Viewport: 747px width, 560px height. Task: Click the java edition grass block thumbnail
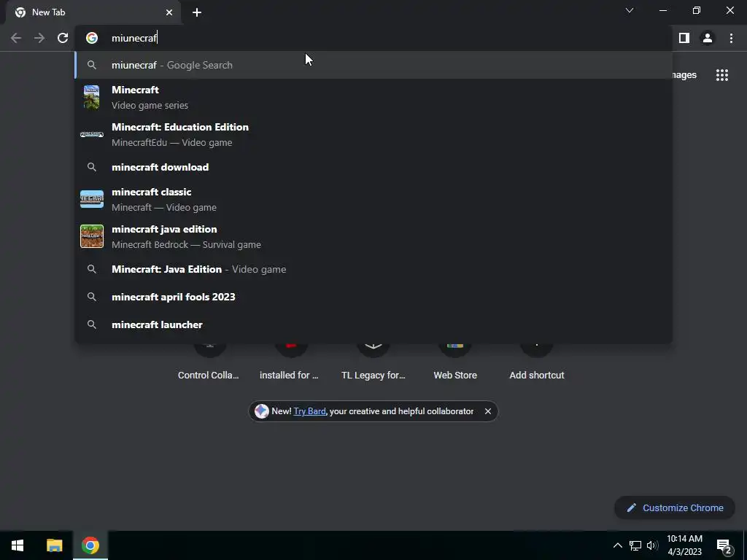point(92,236)
